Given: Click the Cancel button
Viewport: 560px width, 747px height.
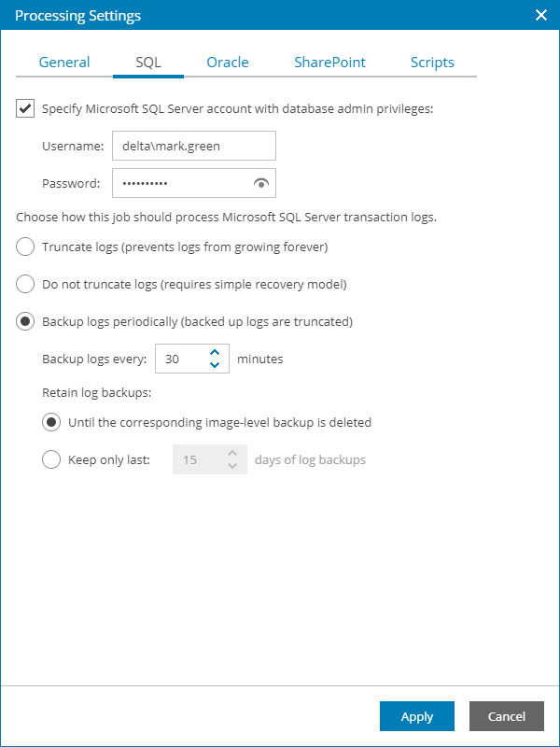Looking at the screenshot, I should tap(506, 716).
